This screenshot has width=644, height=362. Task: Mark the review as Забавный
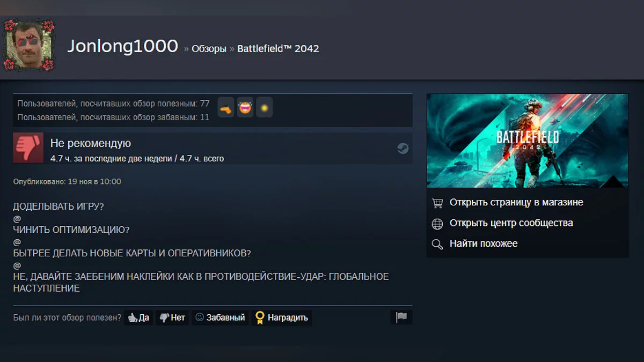(x=220, y=317)
